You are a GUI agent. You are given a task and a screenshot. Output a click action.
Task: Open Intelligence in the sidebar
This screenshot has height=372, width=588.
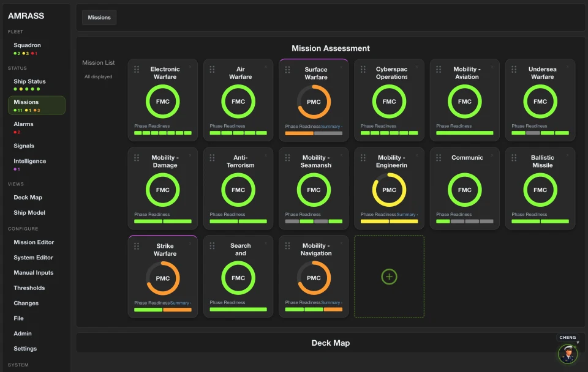30,161
